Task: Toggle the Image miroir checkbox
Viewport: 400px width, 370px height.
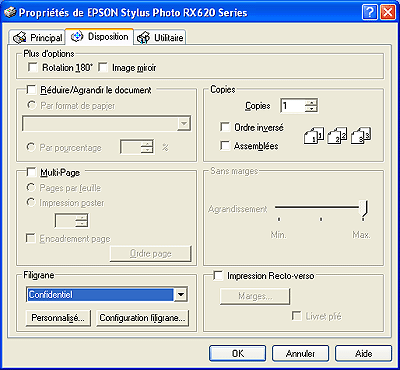Action: (103, 68)
